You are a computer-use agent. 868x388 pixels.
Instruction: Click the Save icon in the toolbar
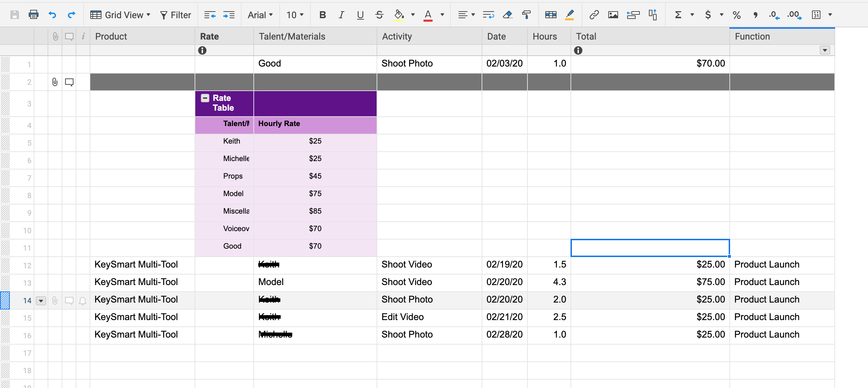click(14, 15)
